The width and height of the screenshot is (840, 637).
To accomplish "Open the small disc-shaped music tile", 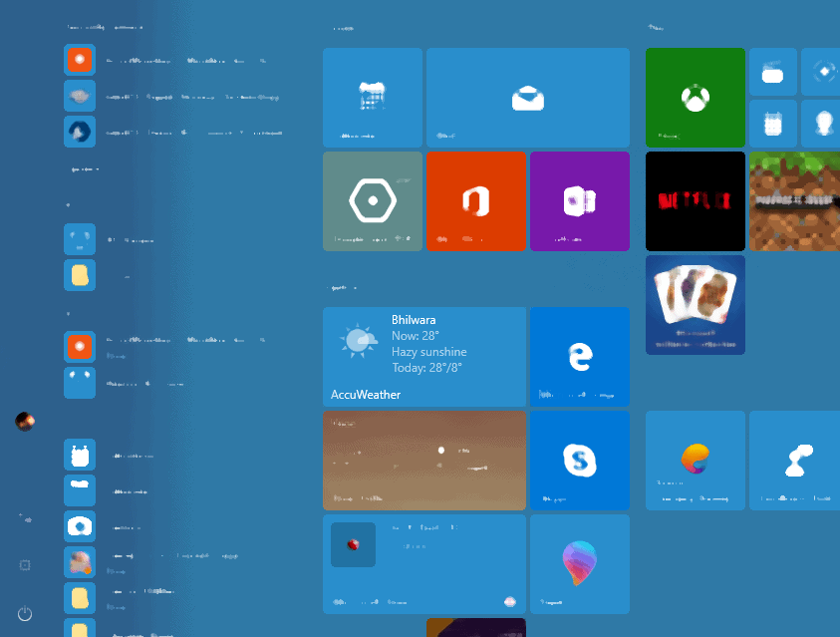I will (x=820, y=72).
